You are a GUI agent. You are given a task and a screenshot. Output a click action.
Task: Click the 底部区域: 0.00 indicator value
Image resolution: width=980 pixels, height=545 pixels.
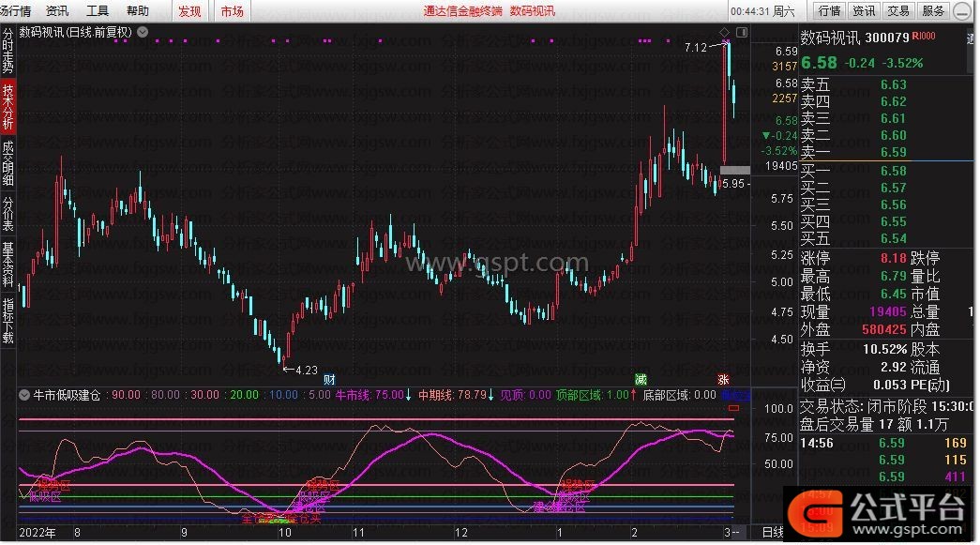point(679,395)
